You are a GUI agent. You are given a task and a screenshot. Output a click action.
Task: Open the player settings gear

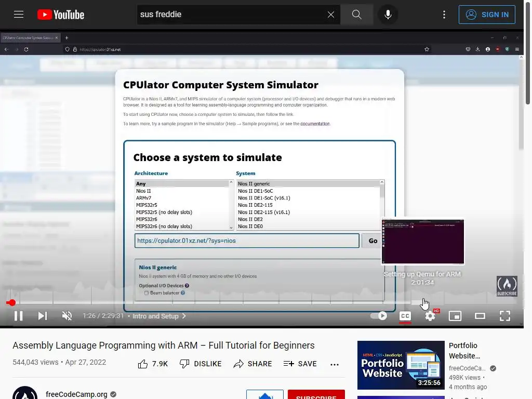(x=430, y=316)
